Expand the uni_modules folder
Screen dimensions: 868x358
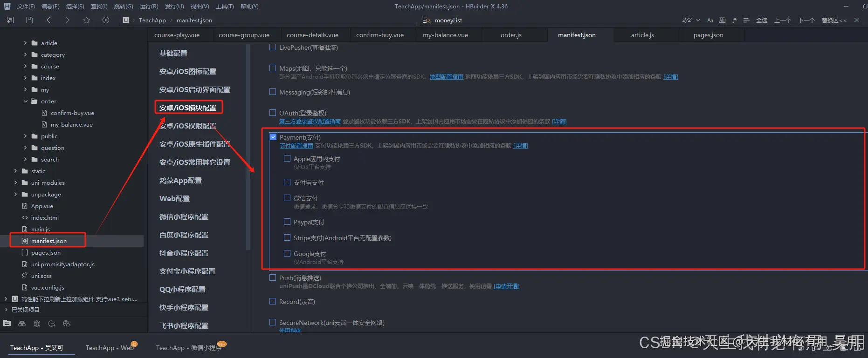pos(15,182)
